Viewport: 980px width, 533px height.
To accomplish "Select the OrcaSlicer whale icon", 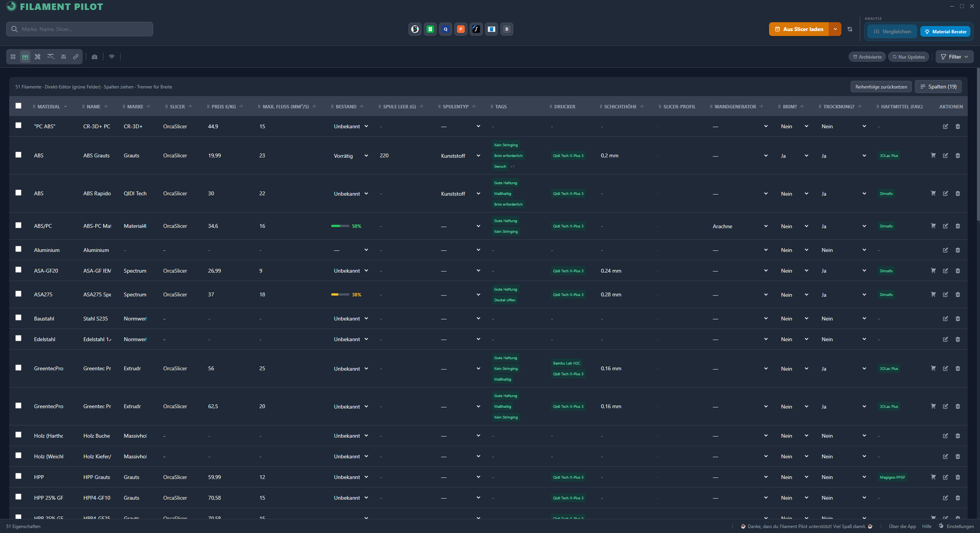I will [x=415, y=29].
